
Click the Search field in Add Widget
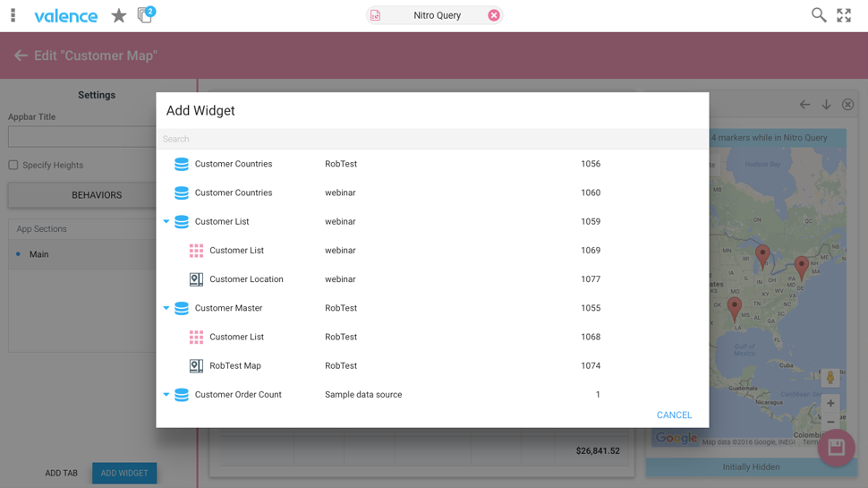coord(432,139)
